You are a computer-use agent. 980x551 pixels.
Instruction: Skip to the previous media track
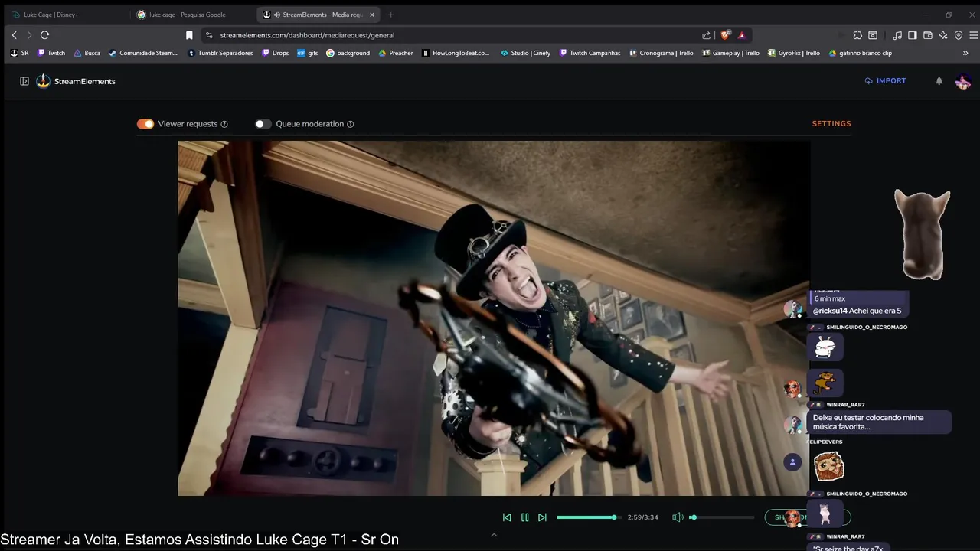tap(507, 517)
